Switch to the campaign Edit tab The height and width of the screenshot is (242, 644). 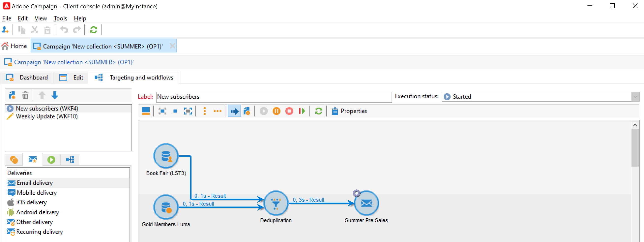click(71, 77)
